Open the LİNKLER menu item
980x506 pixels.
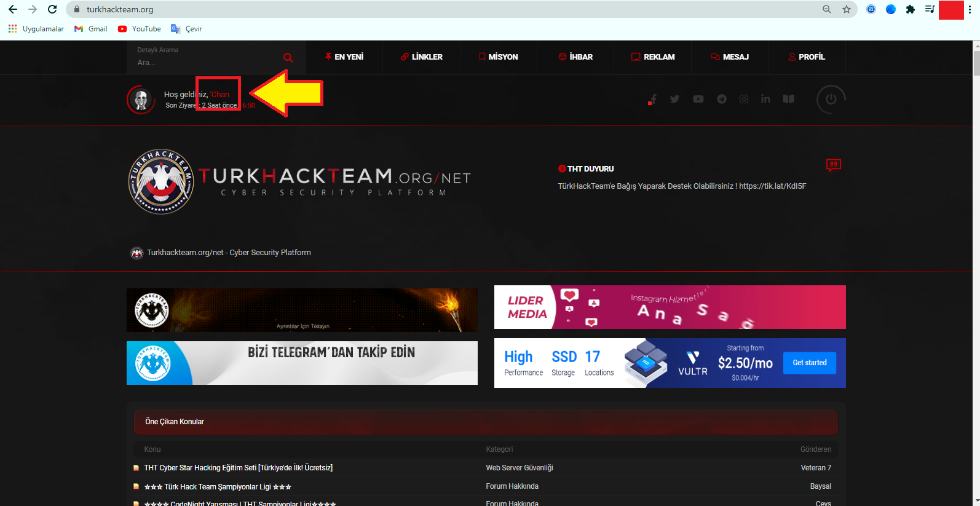[422, 57]
